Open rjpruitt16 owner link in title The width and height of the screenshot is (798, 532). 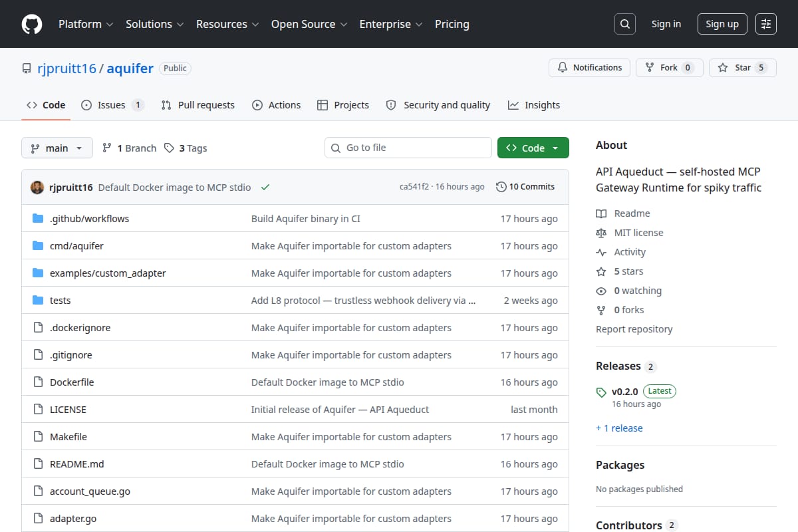pyautogui.click(x=66, y=68)
